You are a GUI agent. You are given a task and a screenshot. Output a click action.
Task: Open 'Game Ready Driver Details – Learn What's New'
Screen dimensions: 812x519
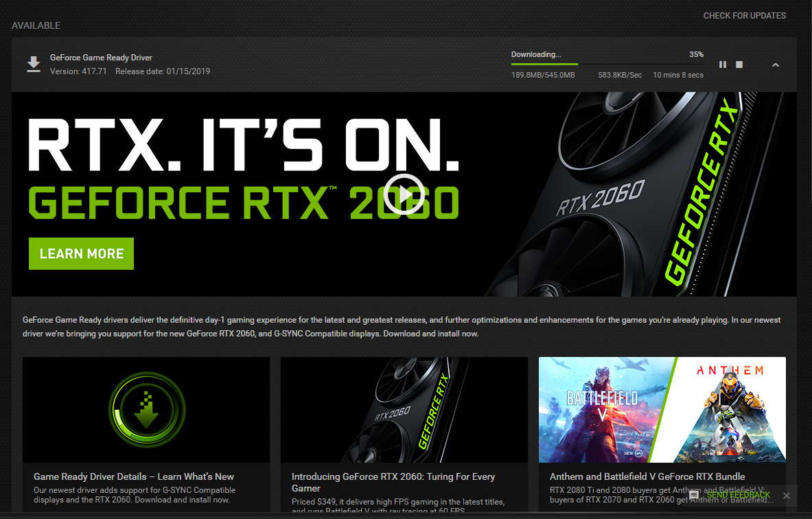click(134, 476)
